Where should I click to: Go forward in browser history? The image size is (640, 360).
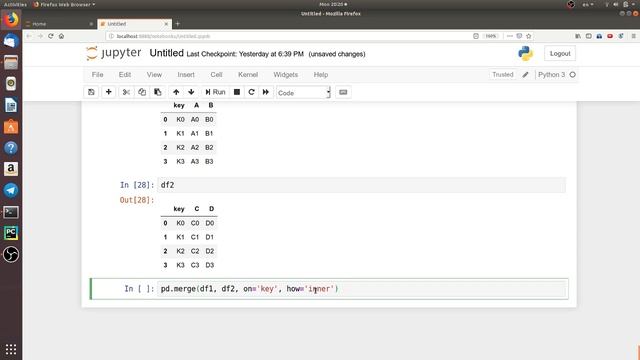coord(40,36)
